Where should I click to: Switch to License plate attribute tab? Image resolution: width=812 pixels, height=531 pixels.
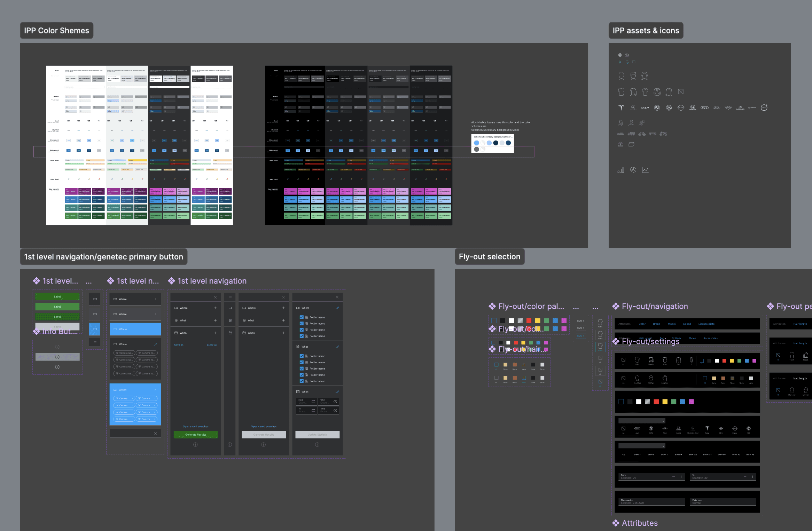pos(706,324)
